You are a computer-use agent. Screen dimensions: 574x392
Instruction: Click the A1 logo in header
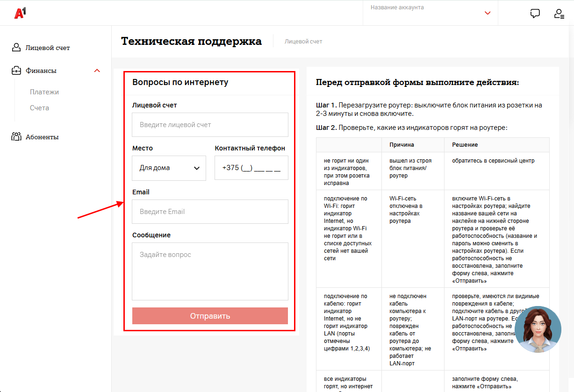20,13
